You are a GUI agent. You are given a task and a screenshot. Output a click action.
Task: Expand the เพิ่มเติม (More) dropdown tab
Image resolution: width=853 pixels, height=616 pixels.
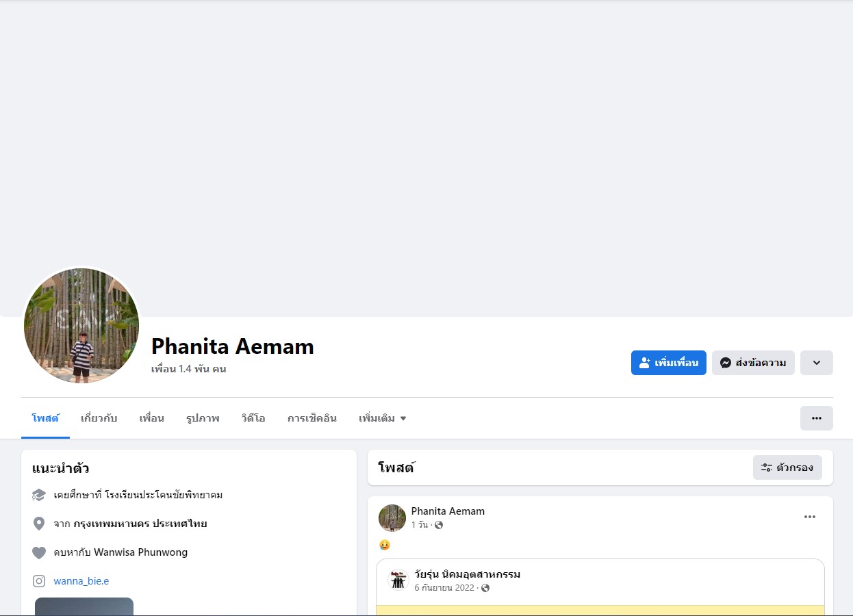[383, 418]
